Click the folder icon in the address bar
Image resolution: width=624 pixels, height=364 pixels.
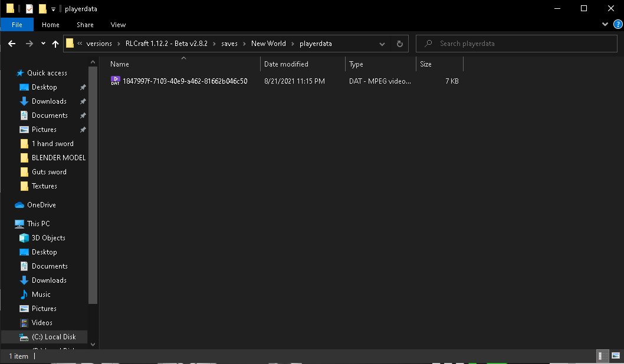point(70,44)
